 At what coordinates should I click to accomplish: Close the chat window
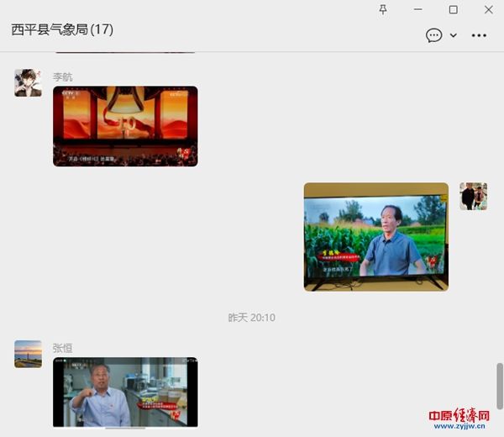click(x=488, y=9)
